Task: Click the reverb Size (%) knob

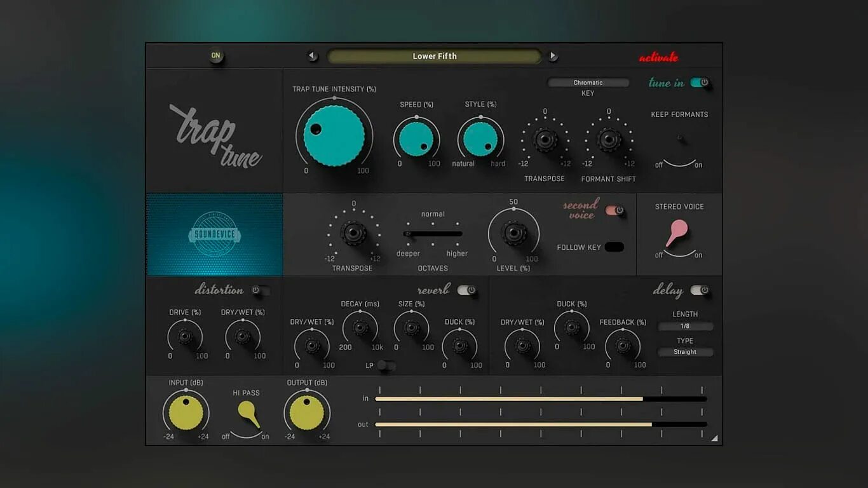Action: pyautogui.click(x=412, y=328)
